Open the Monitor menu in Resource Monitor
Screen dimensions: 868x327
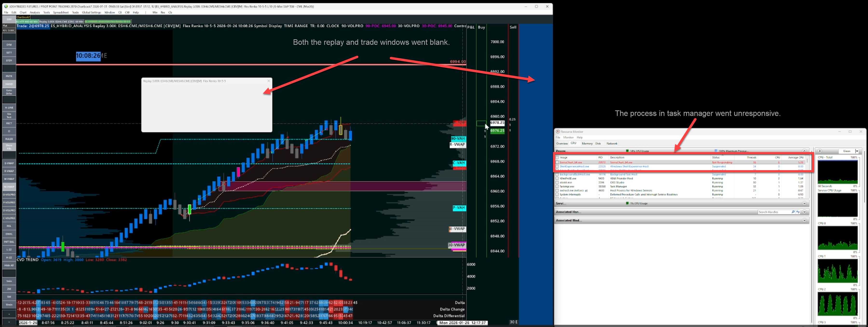[568, 137]
